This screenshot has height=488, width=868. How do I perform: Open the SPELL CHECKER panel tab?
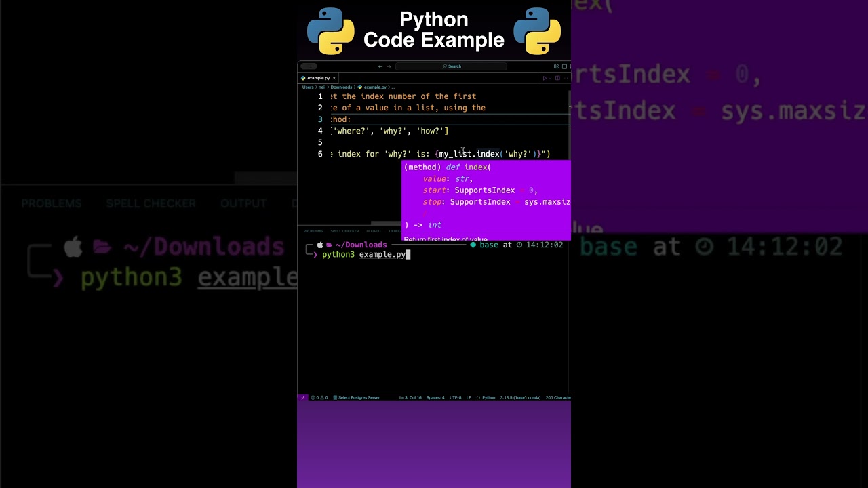tap(344, 231)
